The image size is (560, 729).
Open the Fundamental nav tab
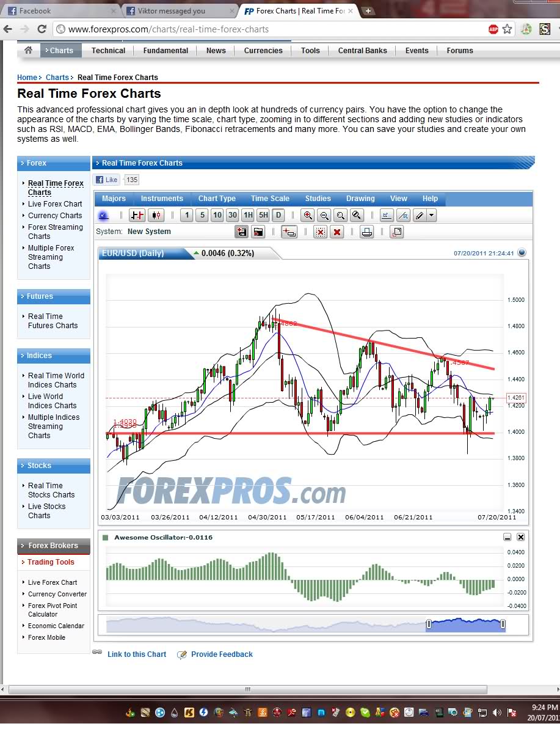[165, 51]
